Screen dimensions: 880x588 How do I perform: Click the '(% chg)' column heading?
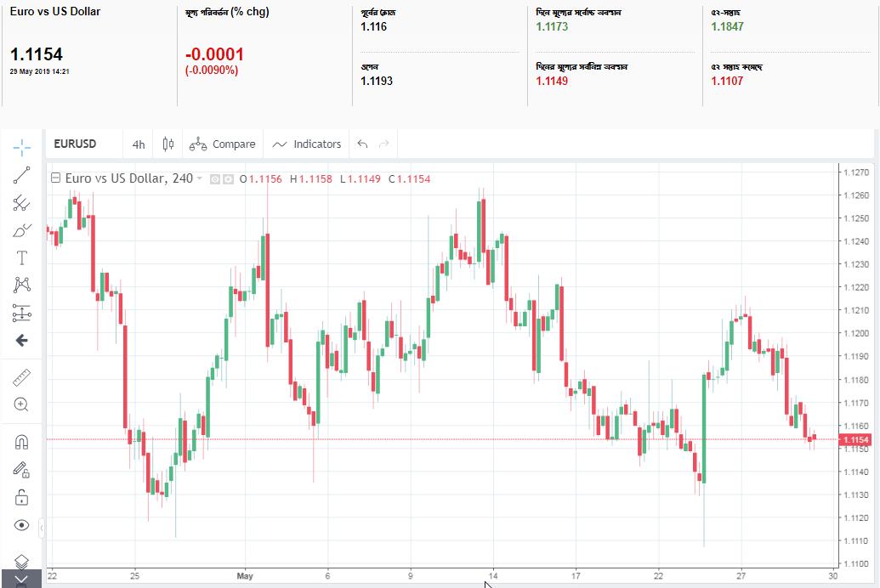point(250,11)
